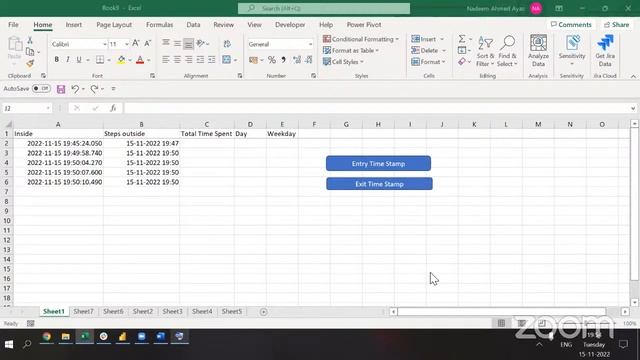This screenshot has height=360, width=640.
Task: Switch to the Sheet7 worksheet tab
Action: pyautogui.click(x=83, y=311)
